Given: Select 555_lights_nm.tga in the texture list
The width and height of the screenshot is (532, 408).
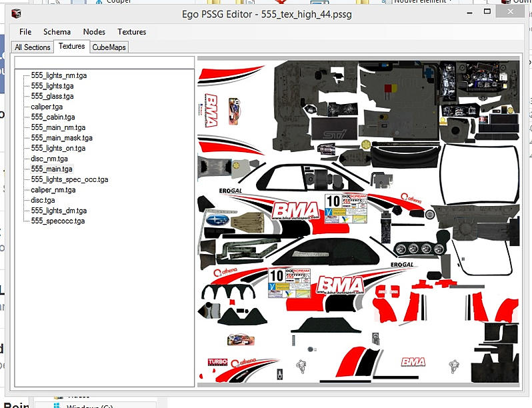Looking at the screenshot, I should pyautogui.click(x=59, y=75).
